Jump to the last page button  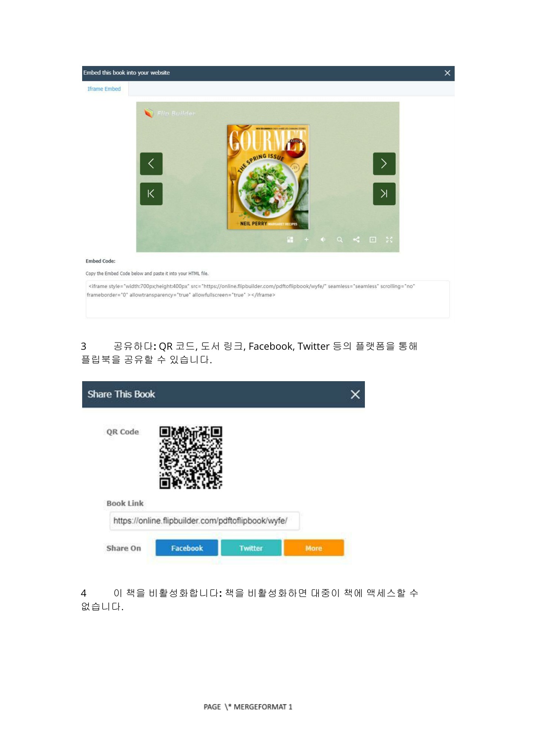384,194
